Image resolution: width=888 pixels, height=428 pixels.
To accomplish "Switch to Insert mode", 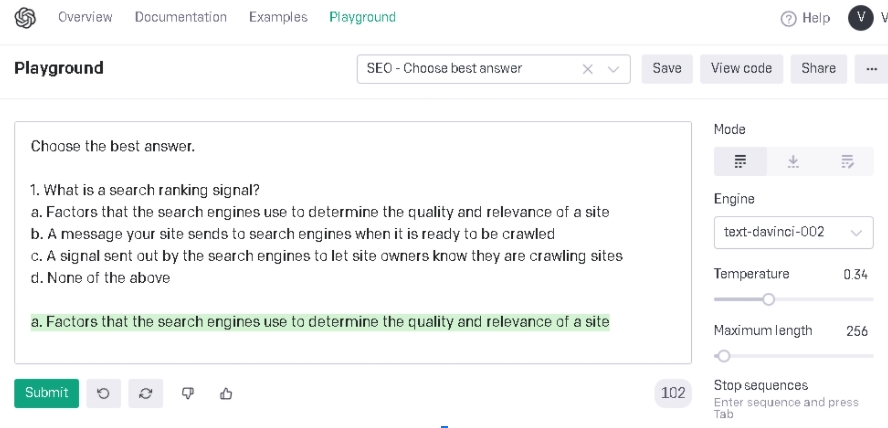I will coord(794,162).
